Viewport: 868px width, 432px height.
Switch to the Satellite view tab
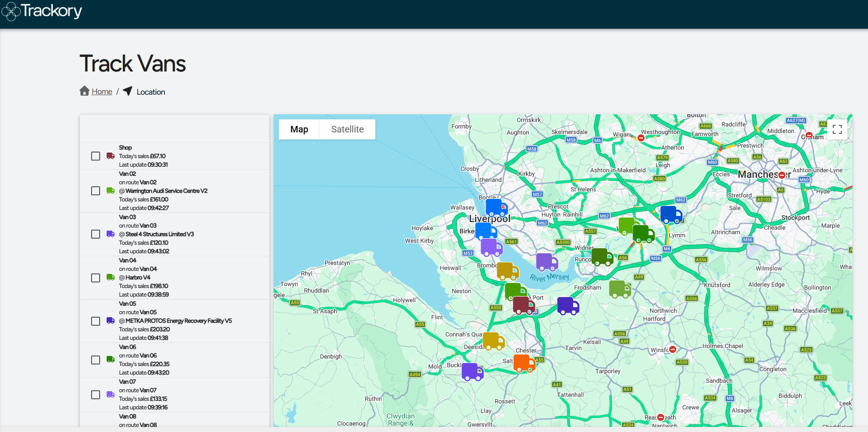pyautogui.click(x=347, y=129)
